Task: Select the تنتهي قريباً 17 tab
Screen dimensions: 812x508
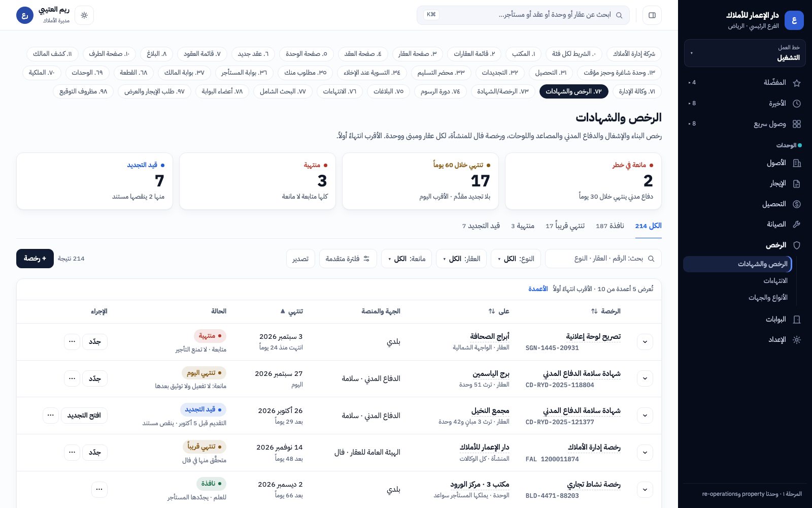Action: [565, 226]
